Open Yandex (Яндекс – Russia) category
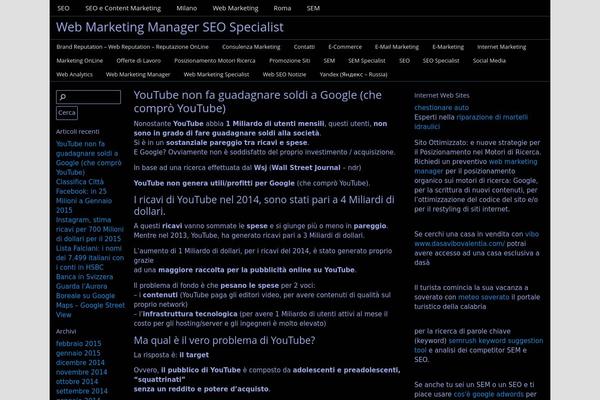 pyautogui.click(x=354, y=75)
